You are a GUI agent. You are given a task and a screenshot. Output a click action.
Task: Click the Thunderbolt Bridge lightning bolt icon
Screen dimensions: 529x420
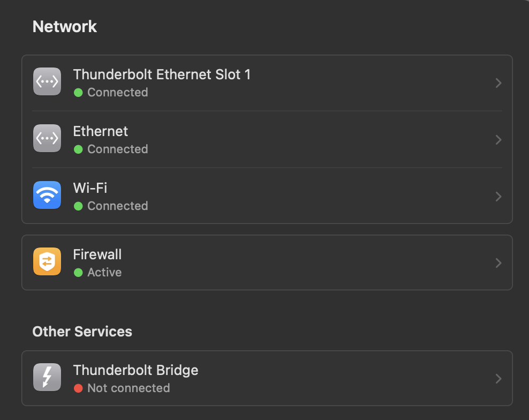pyautogui.click(x=47, y=377)
